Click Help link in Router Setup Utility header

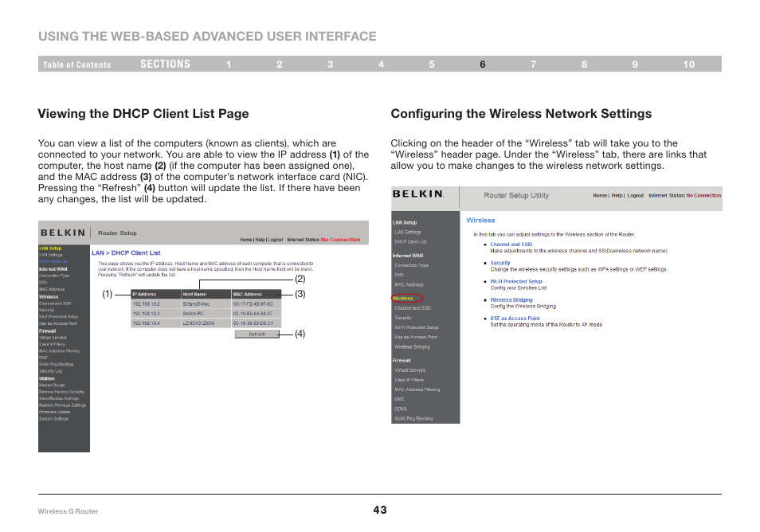tap(617, 196)
